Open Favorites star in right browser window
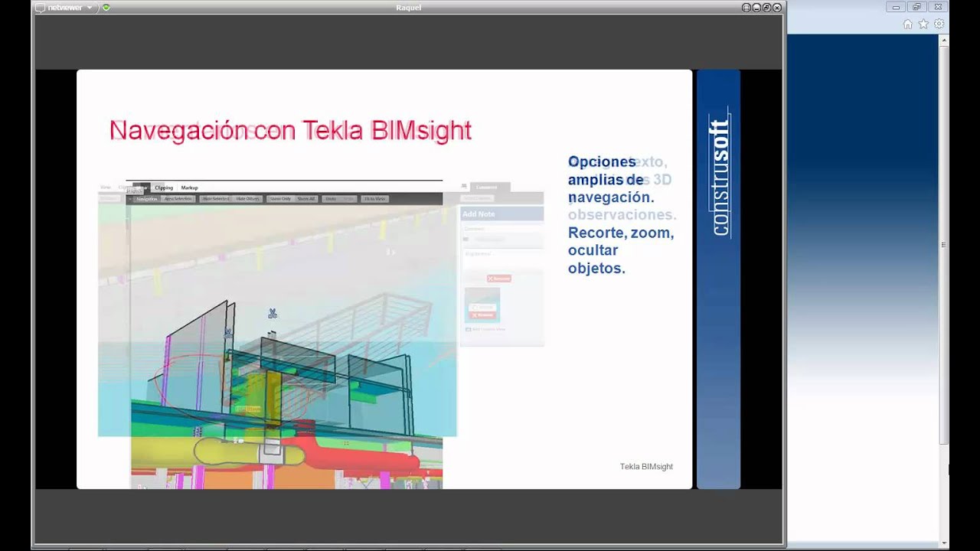The image size is (980, 551). tap(923, 24)
